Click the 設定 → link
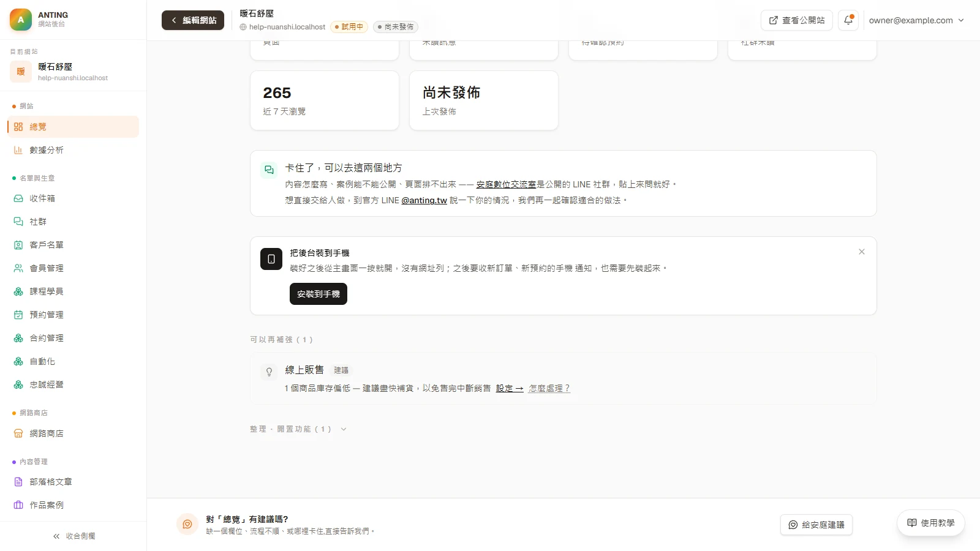 (510, 388)
